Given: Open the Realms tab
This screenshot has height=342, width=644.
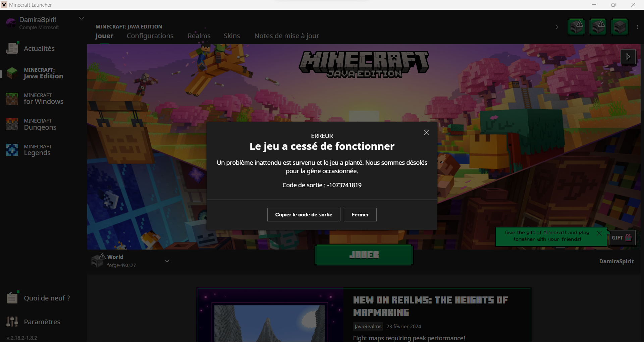Looking at the screenshot, I should (199, 36).
